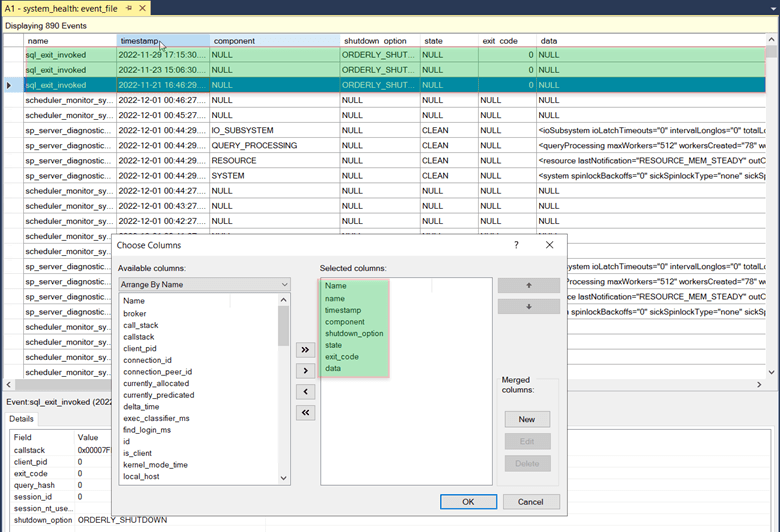Screen dimensions: 780x532
Task: Click the component column header
Action: click(275, 41)
